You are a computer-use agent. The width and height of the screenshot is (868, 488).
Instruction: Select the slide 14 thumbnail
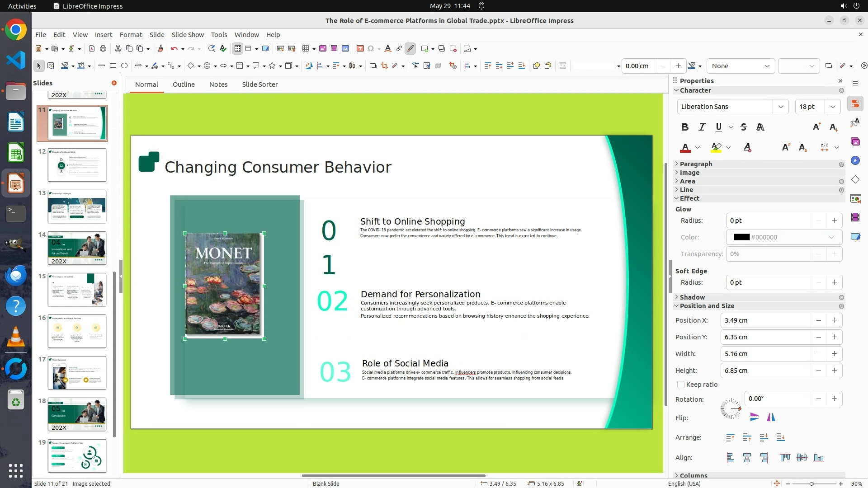coord(77,248)
